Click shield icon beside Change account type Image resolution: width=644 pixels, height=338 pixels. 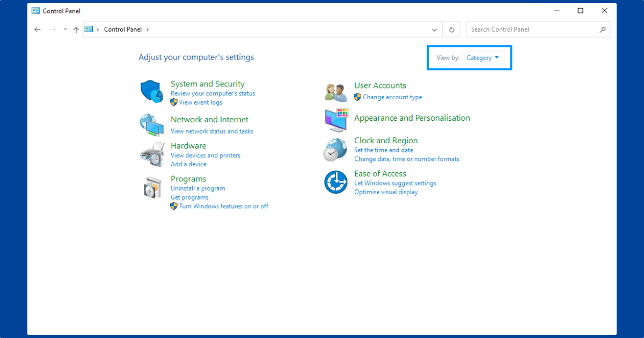[x=357, y=97]
